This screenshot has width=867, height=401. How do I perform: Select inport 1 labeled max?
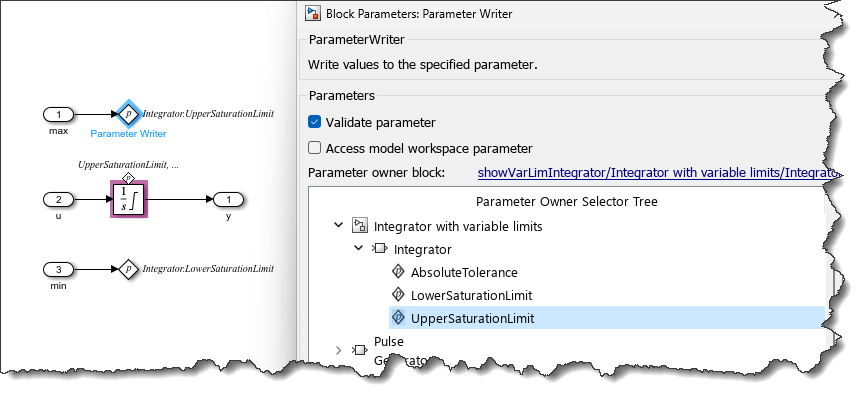[58, 115]
